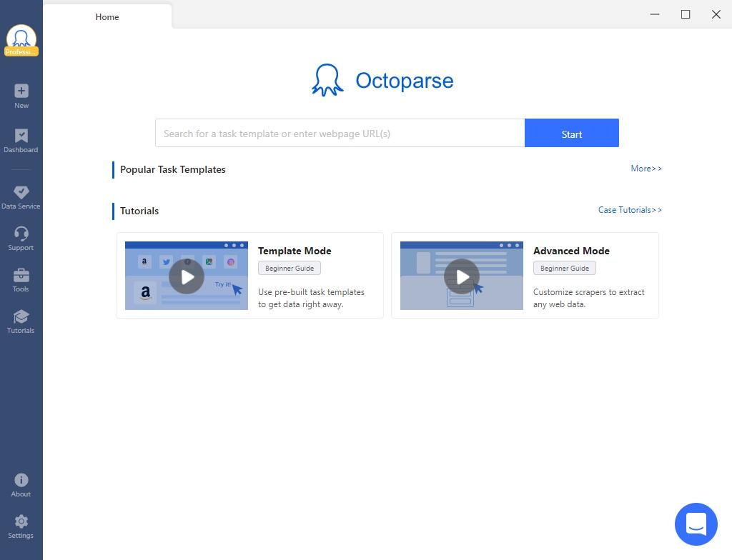732x560 pixels.
Task: Click Template Mode Beginner Guide badge
Action: tap(290, 269)
